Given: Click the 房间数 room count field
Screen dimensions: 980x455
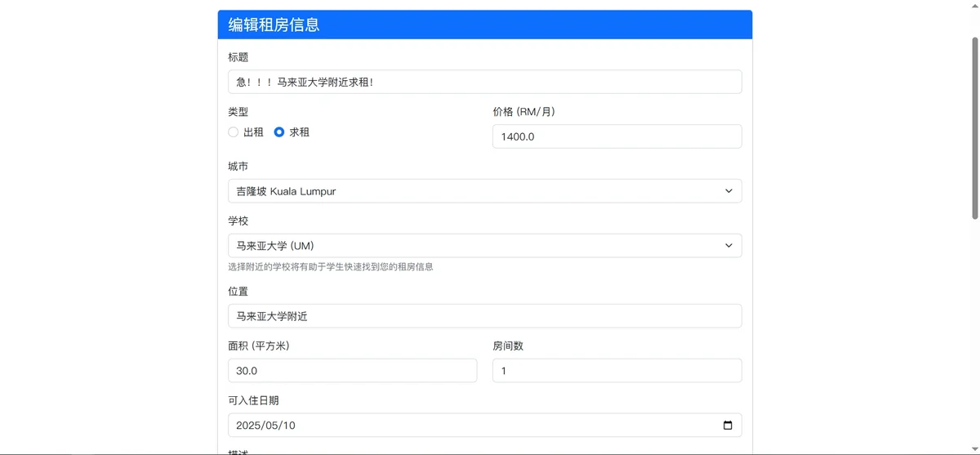Looking at the screenshot, I should click(617, 371).
